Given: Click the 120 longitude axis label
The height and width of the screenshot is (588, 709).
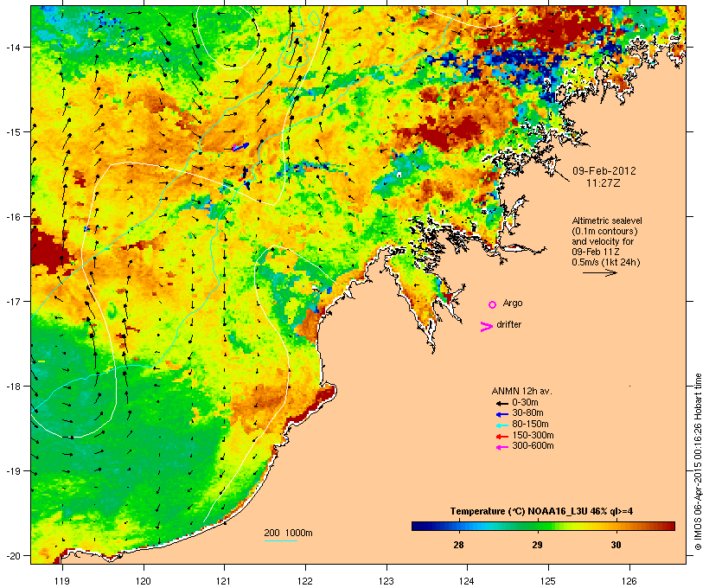Looking at the screenshot, I should 144,581.
